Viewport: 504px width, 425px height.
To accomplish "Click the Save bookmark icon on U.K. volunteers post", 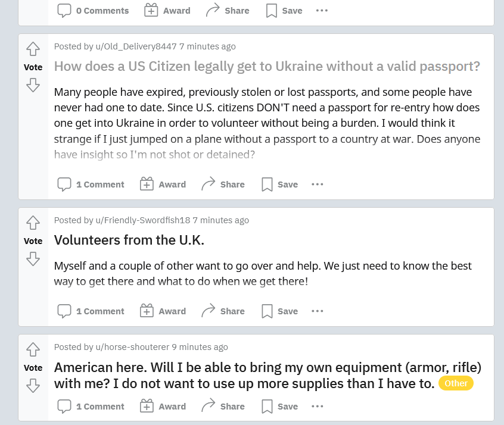I will click(x=267, y=311).
